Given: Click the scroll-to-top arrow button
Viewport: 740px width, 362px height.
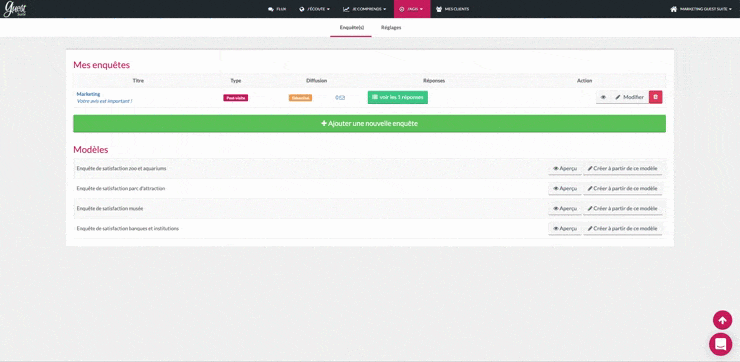Looking at the screenshot, I should tap(722, 320).
